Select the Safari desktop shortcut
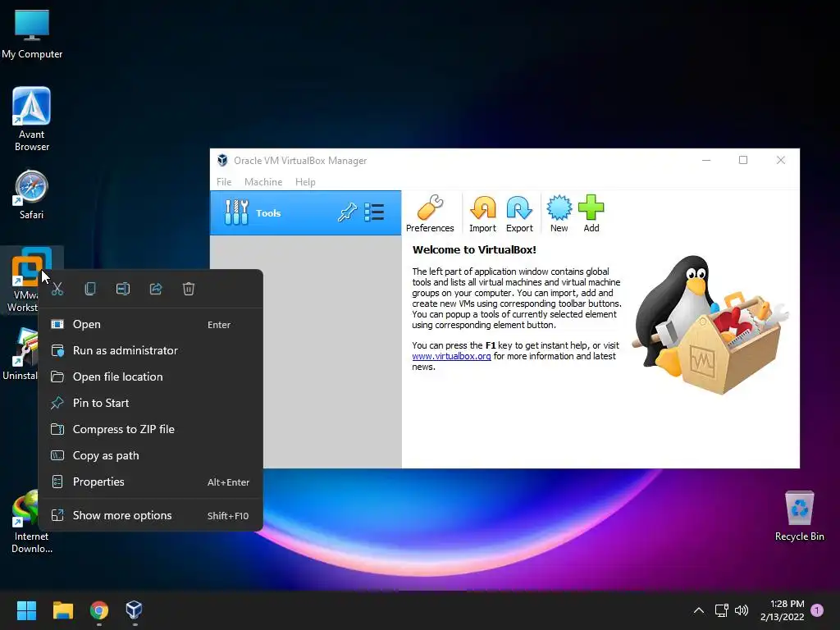Viewport: 840px width, 630px height. (x=32, y=195)
